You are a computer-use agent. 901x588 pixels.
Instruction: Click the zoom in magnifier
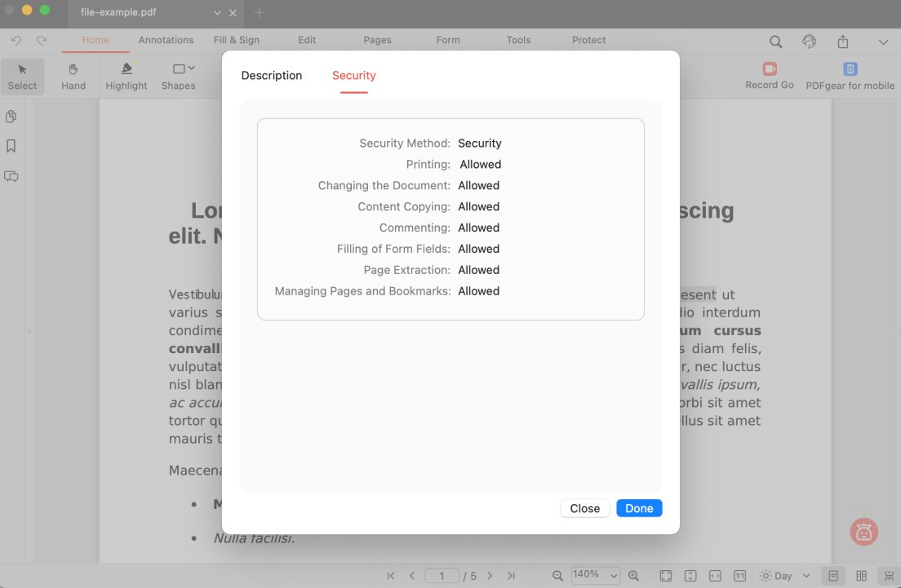633,576
